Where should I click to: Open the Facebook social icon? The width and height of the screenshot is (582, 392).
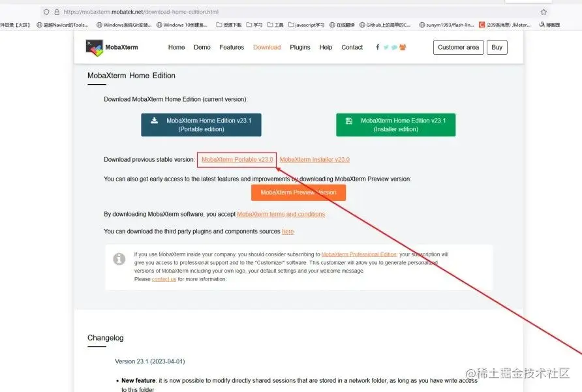[x=378, y=47]
